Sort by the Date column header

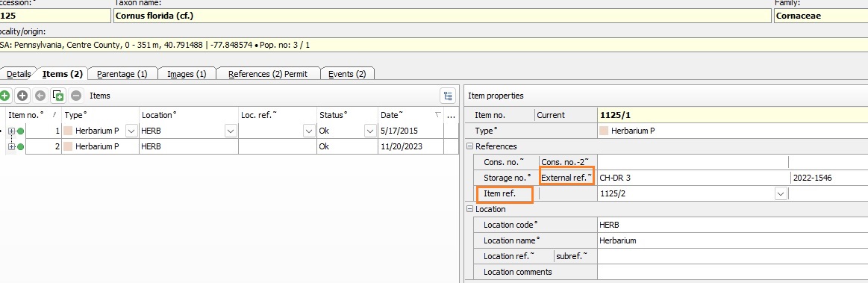[410, 115]
